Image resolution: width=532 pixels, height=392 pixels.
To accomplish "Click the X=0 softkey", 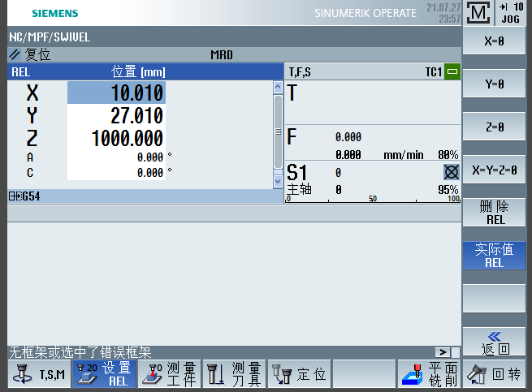I will click(x=494, y=41).
